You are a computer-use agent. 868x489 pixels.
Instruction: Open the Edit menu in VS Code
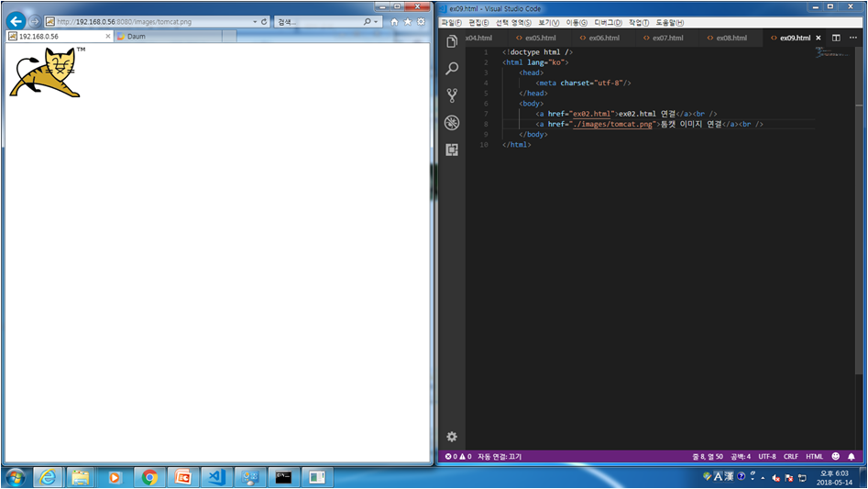click(478, 23)
